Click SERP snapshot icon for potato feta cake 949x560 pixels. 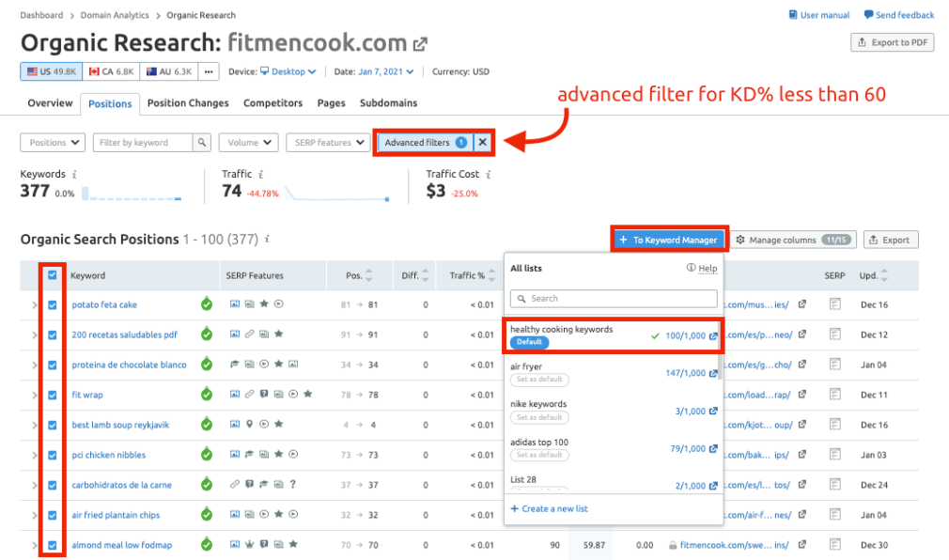click(833, 304)
